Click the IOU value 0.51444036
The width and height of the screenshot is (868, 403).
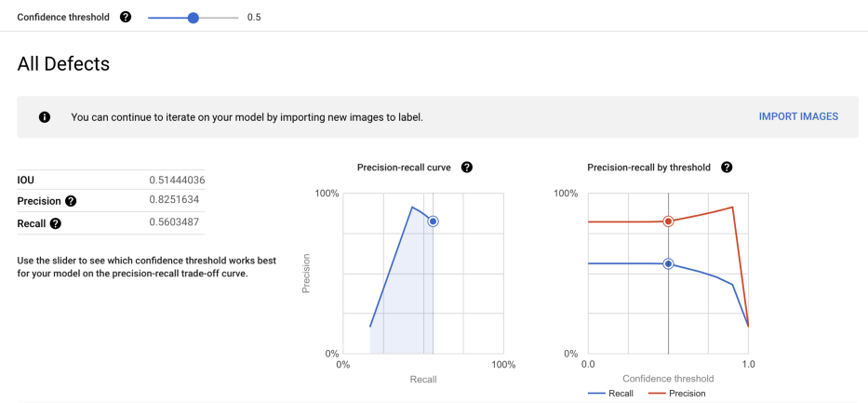tap(177, 180)
